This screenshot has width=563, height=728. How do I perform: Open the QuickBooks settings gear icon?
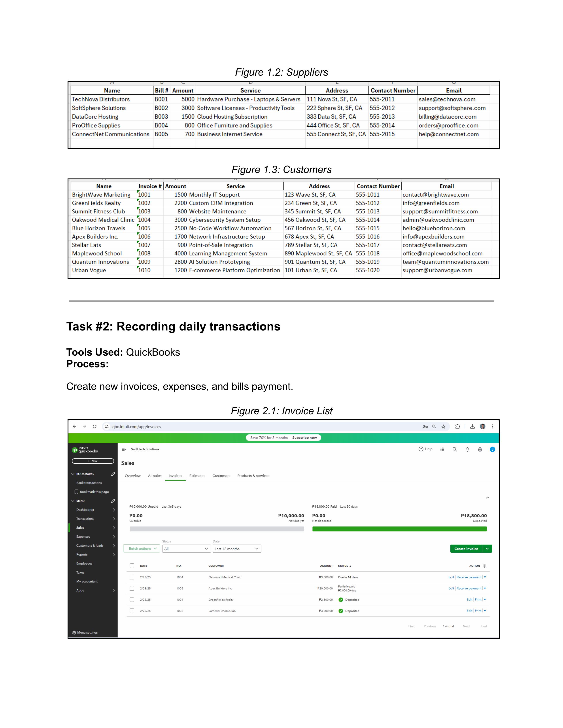point(480,449)
